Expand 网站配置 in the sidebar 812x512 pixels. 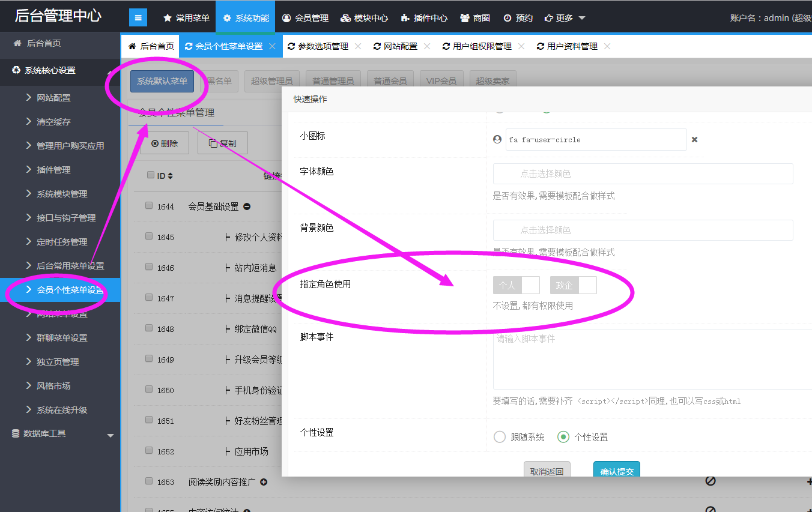pyautogui.click(x=53, y=98)
